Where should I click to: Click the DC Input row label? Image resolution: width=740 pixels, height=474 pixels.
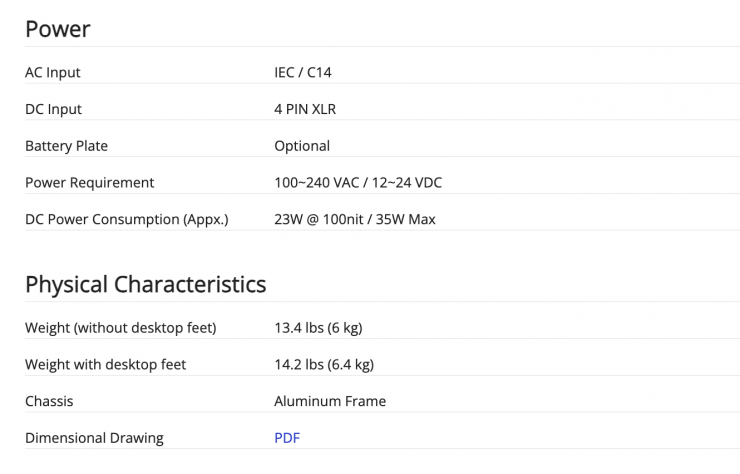pos(53,109)
